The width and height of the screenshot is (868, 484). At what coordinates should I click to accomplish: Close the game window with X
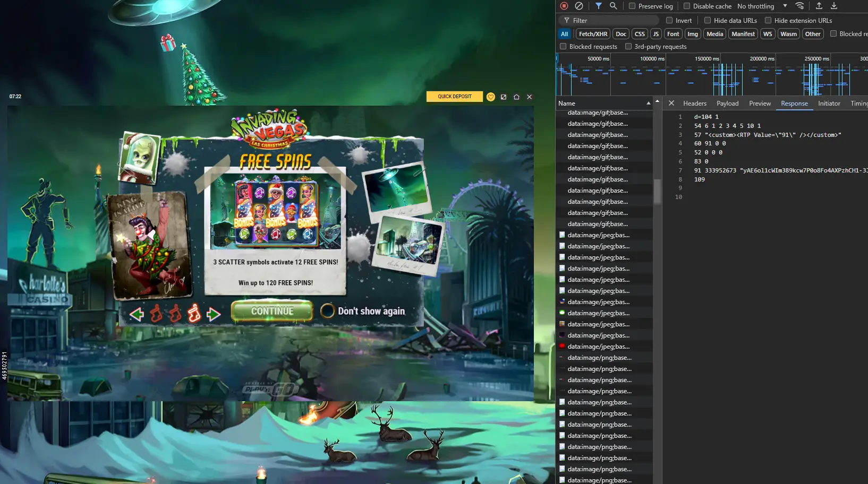pyautogui.click(x=529, y=97)
